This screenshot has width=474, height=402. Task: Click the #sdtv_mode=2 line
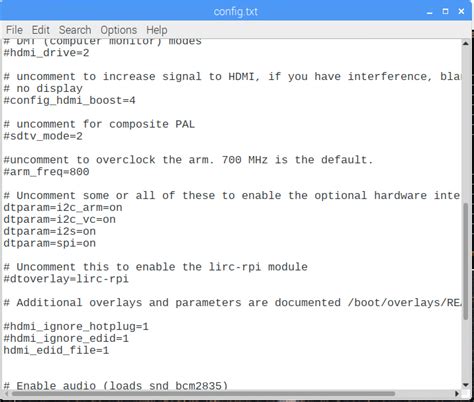(x=43, y=136)
